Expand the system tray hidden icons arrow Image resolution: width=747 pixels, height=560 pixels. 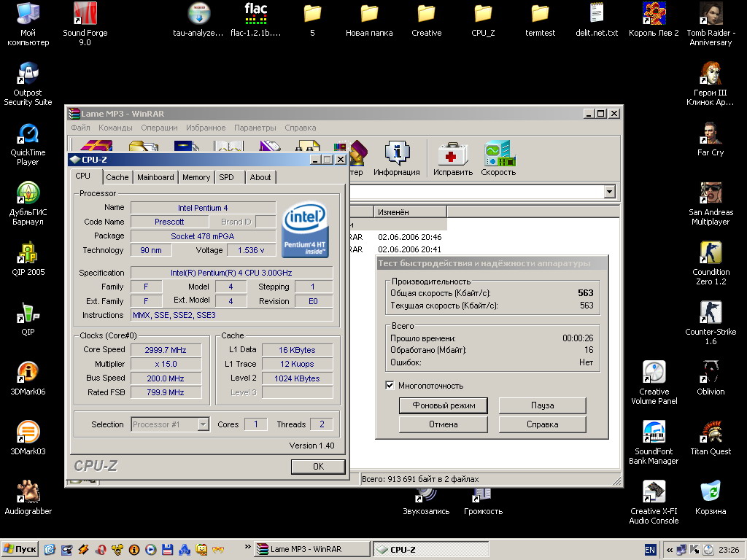pyautogui.click(x=670, y=550)
